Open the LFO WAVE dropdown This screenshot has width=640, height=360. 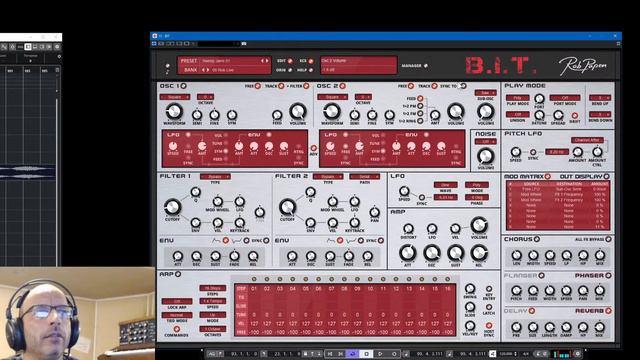click(445, 185)
